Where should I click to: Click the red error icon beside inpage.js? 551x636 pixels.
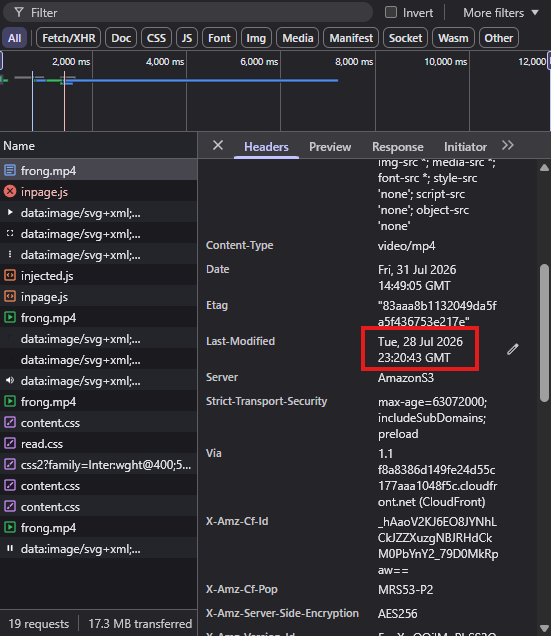pos(10,191)
